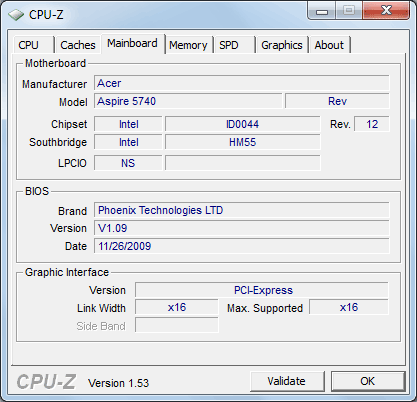The image size is (417, 402).
Task: Click the Validate button
Action: [x=287, y=381]
